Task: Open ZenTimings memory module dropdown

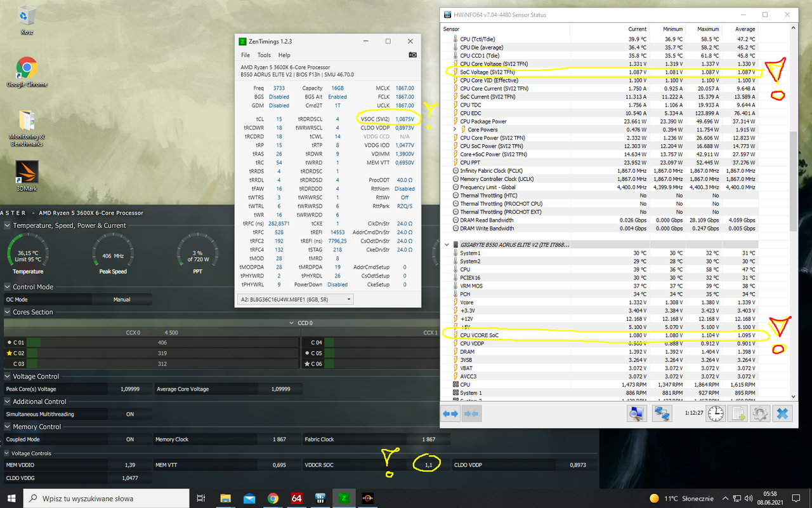Action: tap(295, 299)
